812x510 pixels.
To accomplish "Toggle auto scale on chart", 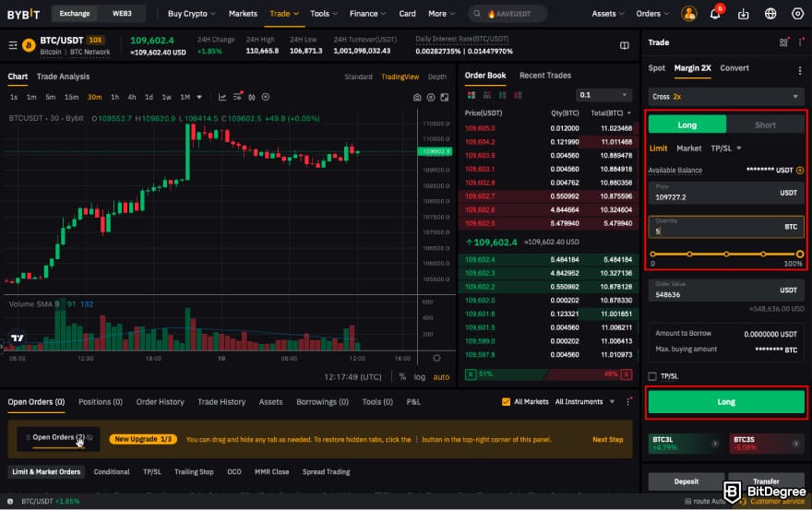I will [x=441, y=377].
